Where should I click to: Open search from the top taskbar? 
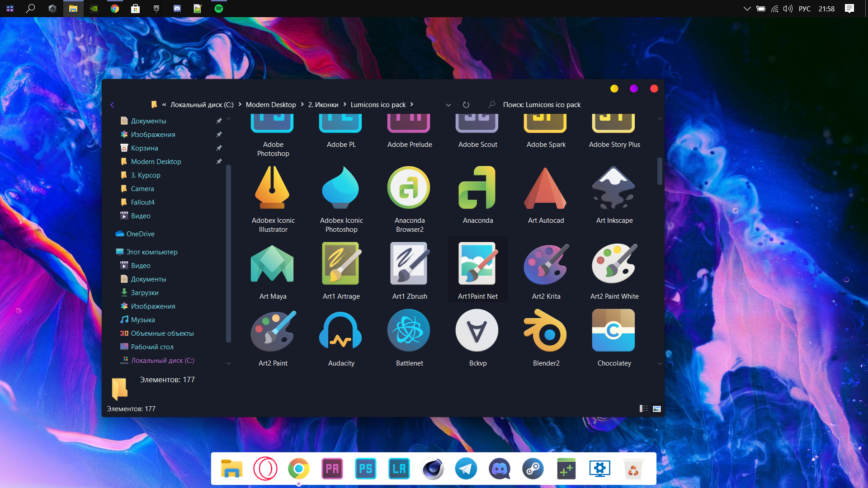pyautogui.click(x=30, y=9)
